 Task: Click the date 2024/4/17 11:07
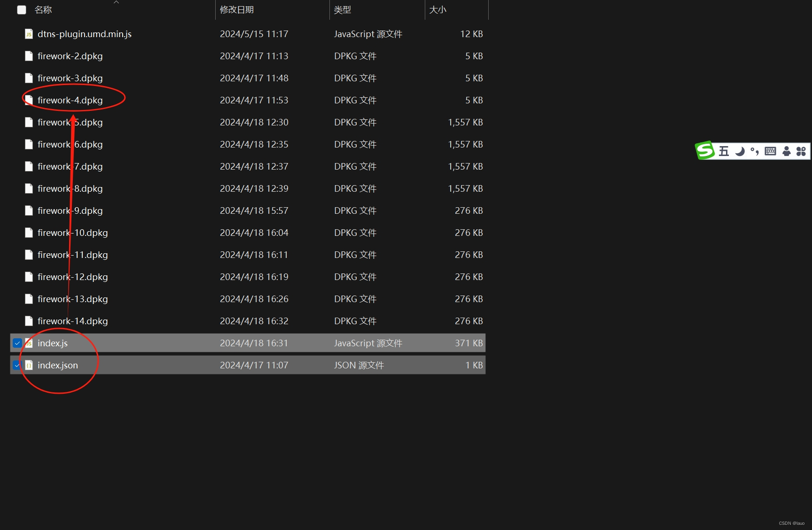click(x=254, y=365)
